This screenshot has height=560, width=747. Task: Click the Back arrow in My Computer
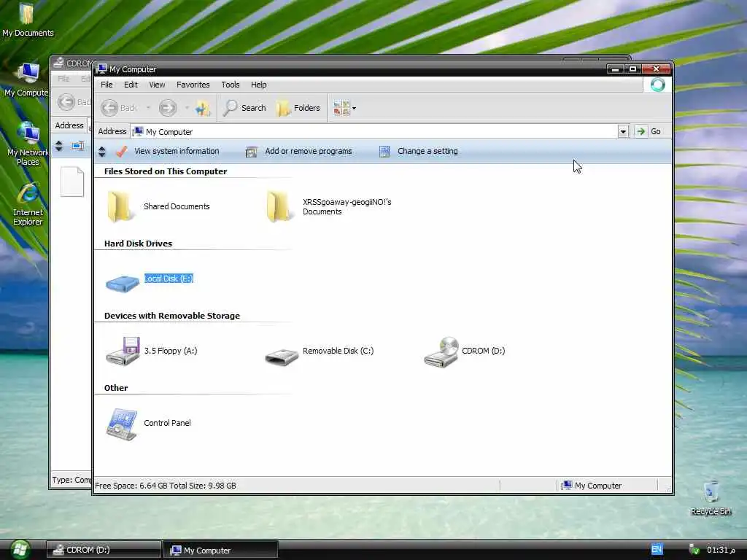[109, 108]
